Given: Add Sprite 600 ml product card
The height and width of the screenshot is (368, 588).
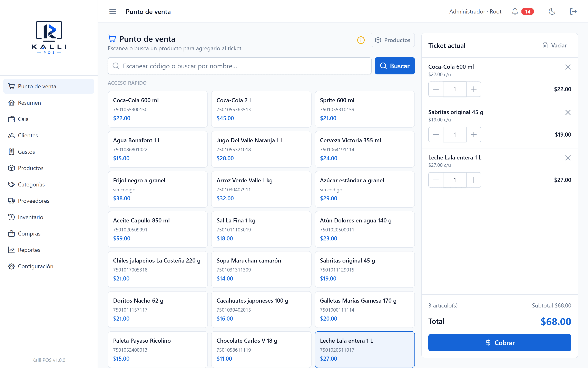Looking at the screenshot, I should (x=365, y=109).
